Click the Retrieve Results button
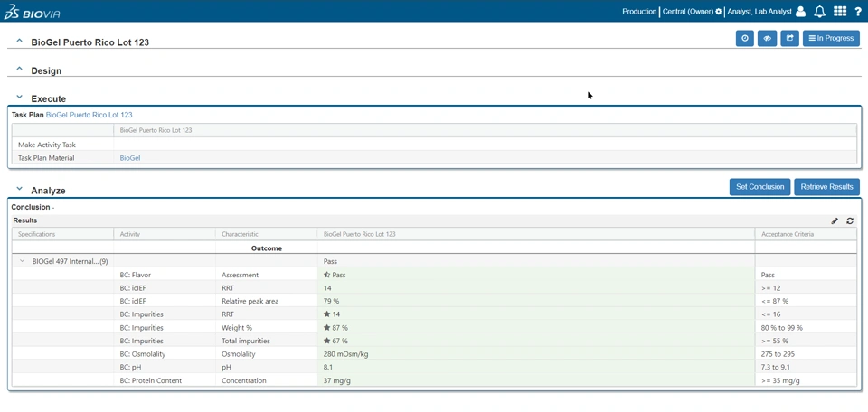Image resolution: width=868 pixels, height=412 pixels. pyautogui.click(x=826, y=187)
